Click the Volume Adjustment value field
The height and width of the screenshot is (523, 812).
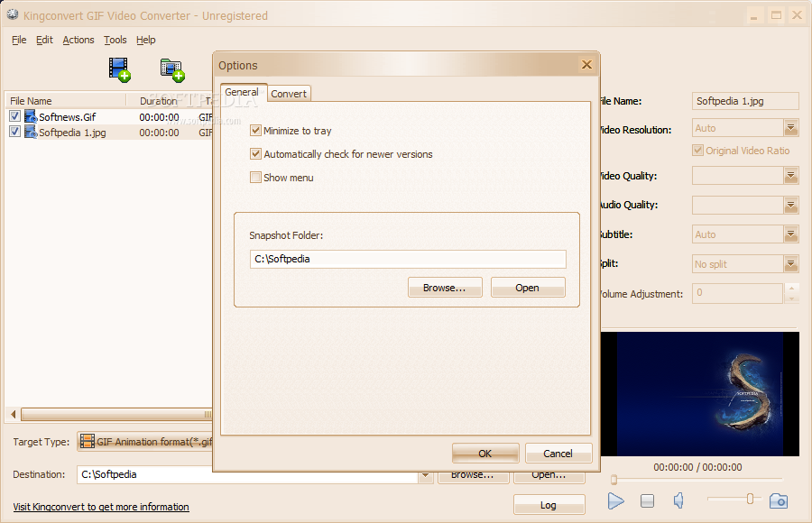tap(737, 293)
